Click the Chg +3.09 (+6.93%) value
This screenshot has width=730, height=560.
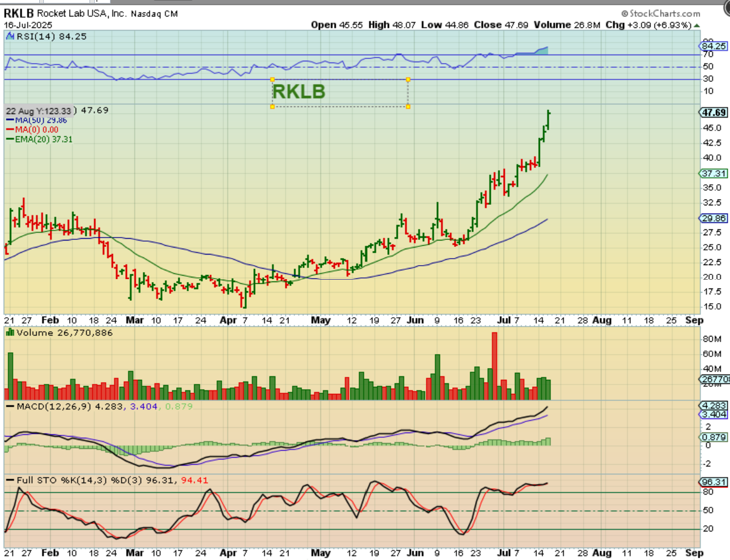point(649,25)
